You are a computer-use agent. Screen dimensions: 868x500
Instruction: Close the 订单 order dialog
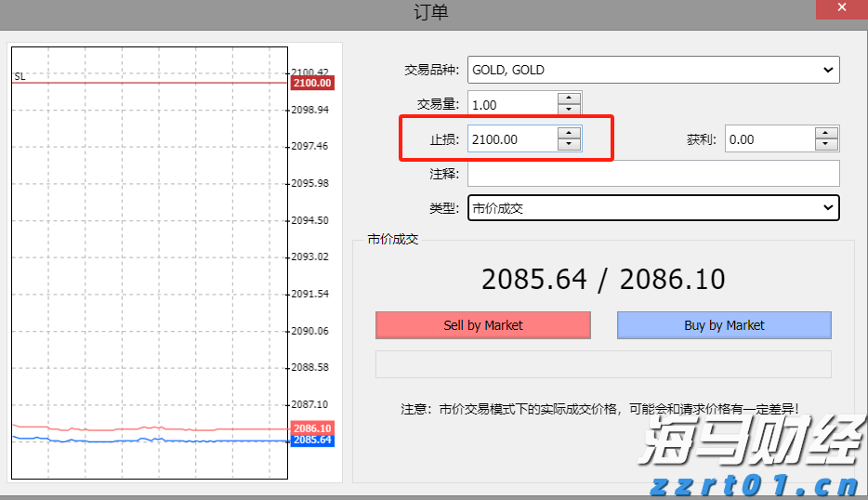[841, 10]
